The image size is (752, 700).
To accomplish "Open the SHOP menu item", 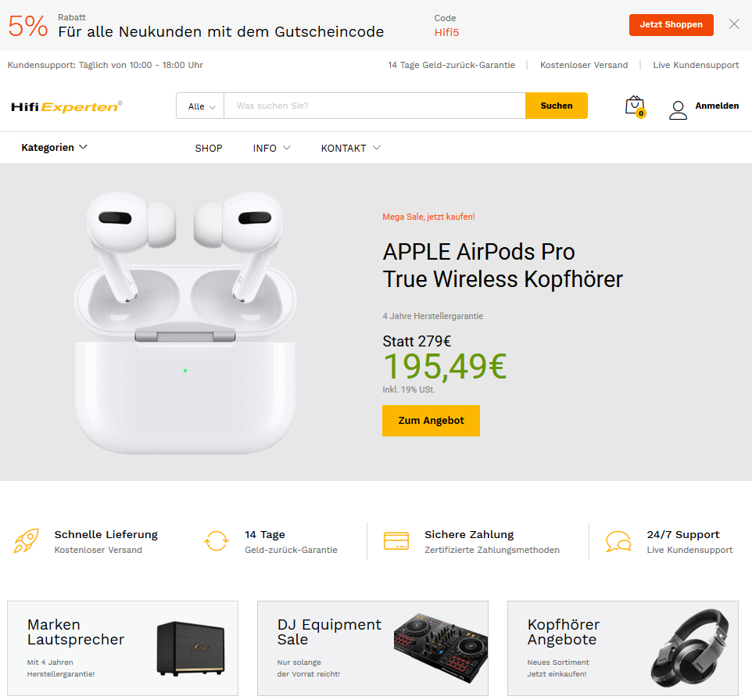I will [x=209, y=149].
